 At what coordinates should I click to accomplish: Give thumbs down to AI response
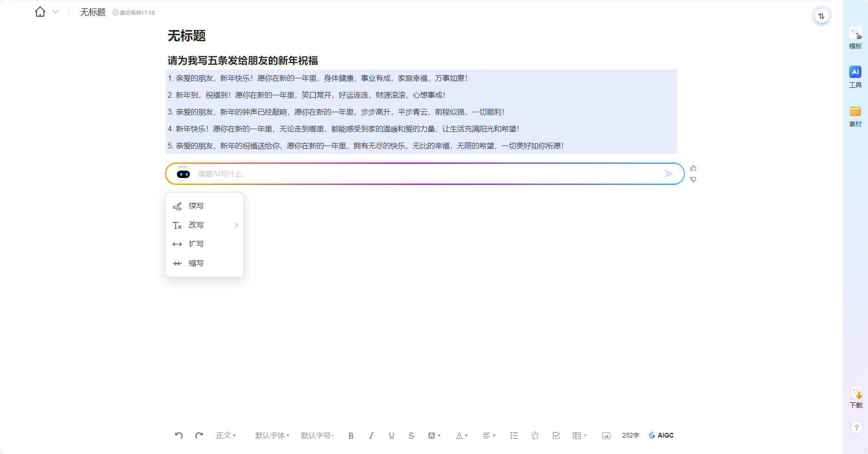[693, 180]
